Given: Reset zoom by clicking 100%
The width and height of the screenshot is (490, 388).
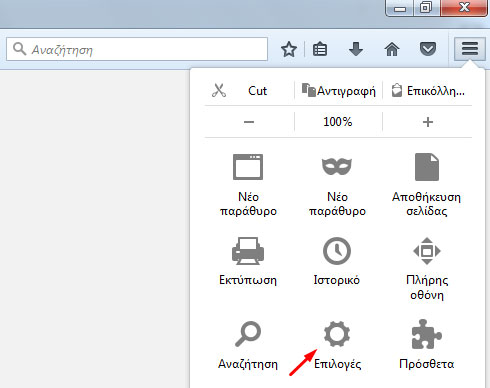Looking at the screenshot, I should click(338, 122).
